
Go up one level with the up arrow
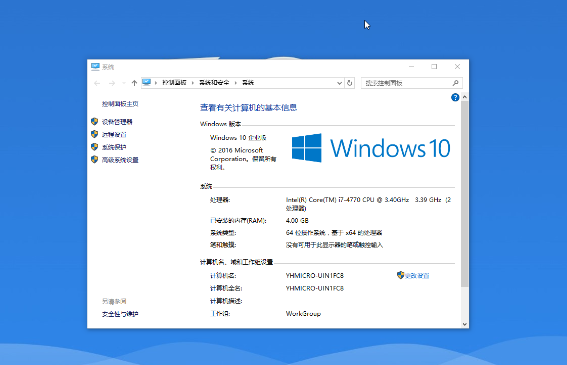click(x=134, y=83)
